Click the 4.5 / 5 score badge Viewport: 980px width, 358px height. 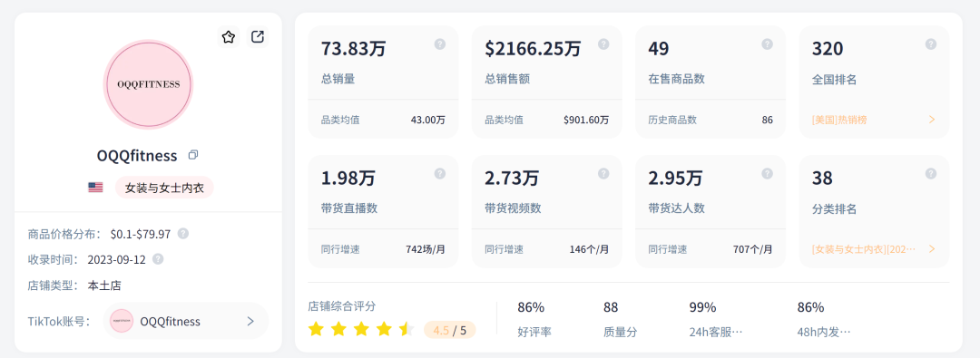tap(449, 330)
